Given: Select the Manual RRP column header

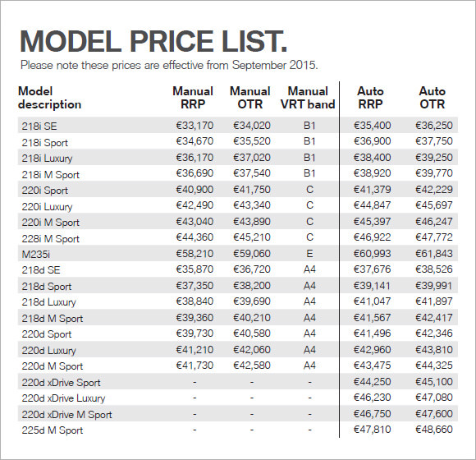Looking at the screenshot, I should tap(193, 98).
